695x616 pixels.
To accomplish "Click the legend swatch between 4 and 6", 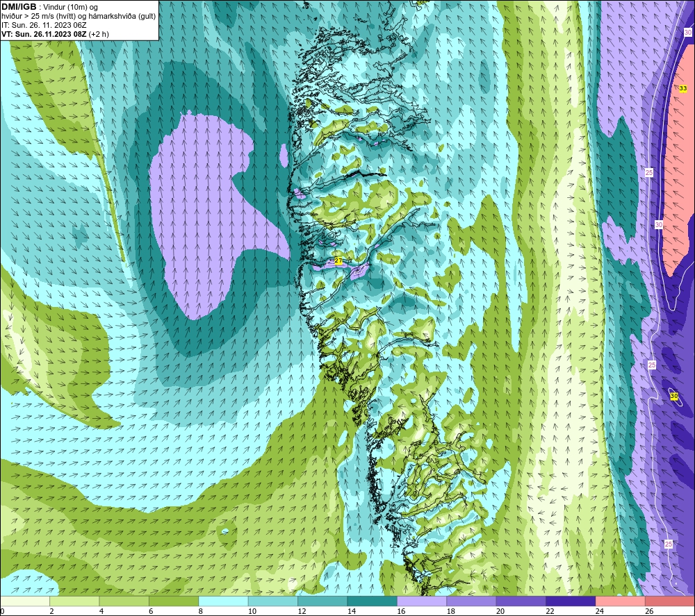I will tap(124, 601).
